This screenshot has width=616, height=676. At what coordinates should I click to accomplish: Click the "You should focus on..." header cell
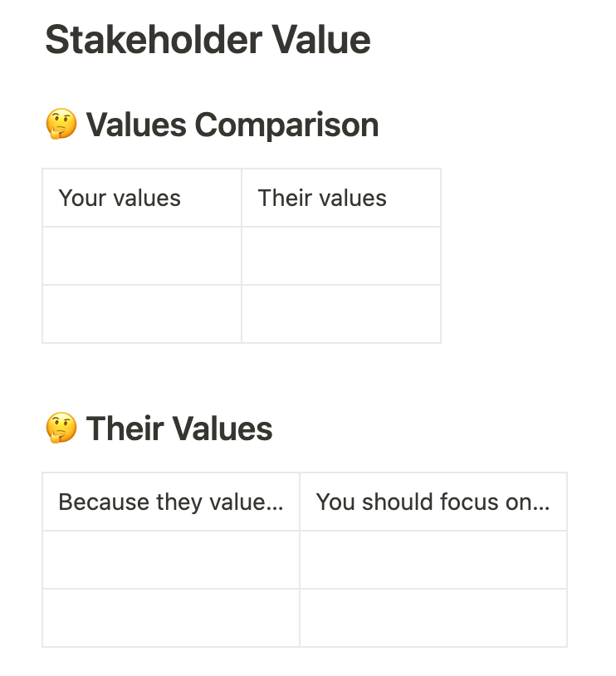[433, 502]
